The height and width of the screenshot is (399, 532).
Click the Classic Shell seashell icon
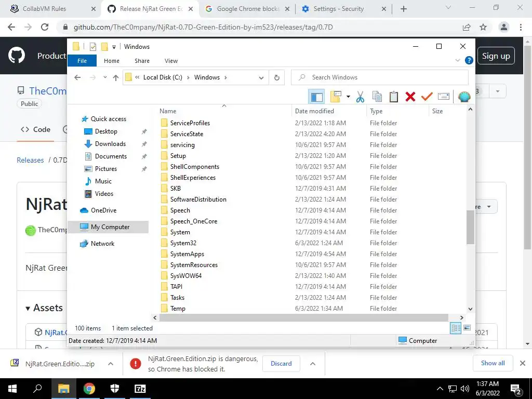pos(464,97)
